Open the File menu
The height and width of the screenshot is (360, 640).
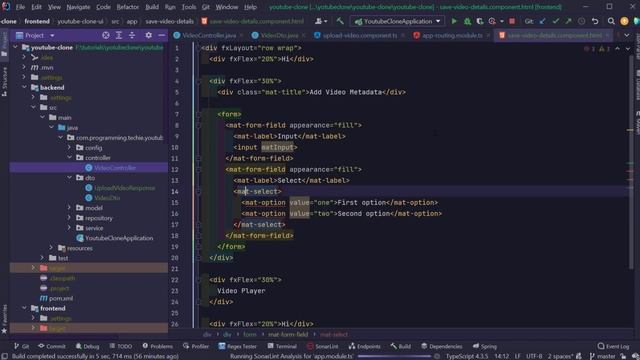pos(20,7)
